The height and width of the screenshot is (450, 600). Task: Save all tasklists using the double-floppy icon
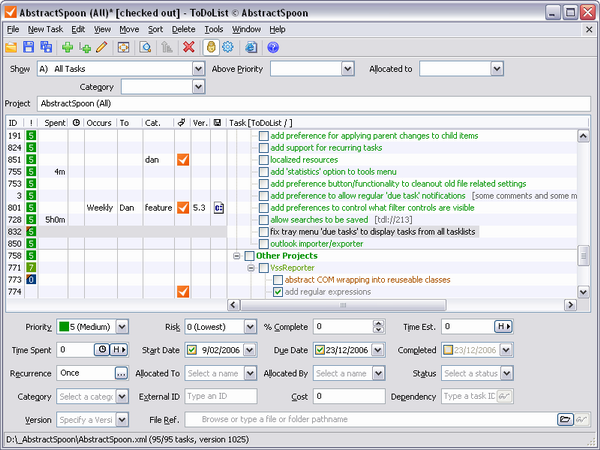tap(46, 47)
